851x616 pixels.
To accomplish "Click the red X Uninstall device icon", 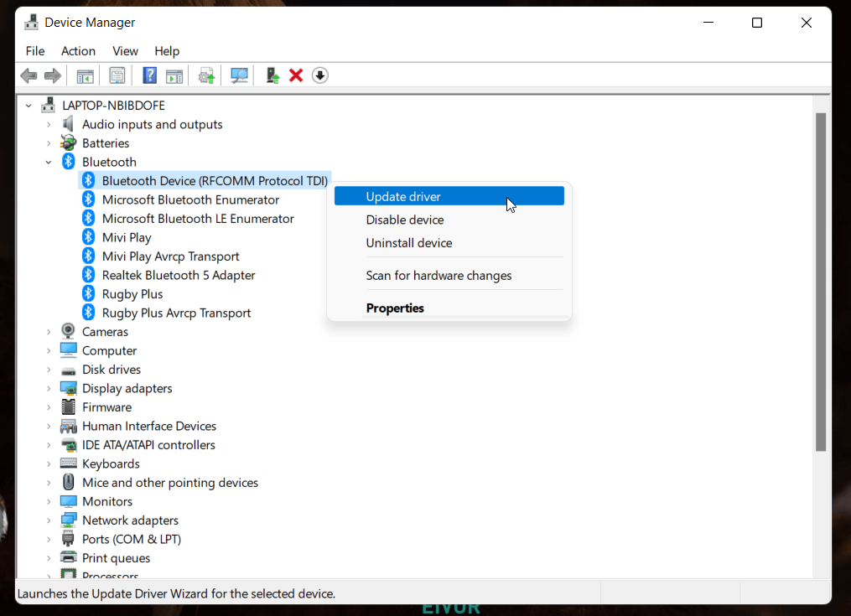I will click(x=296, y=75).
